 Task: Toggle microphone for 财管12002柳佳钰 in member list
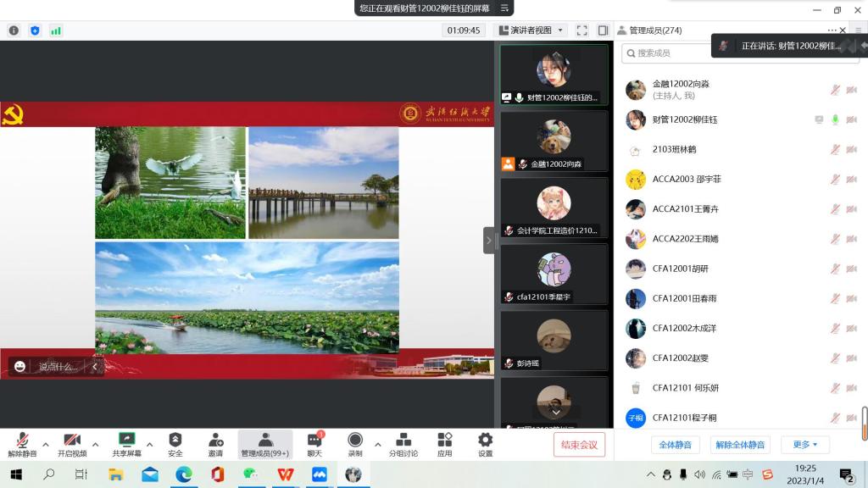(x=835, y=119)
